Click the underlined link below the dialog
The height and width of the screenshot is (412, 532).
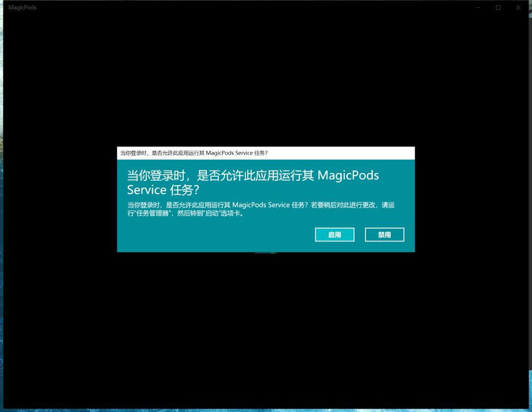pos(266,253)
